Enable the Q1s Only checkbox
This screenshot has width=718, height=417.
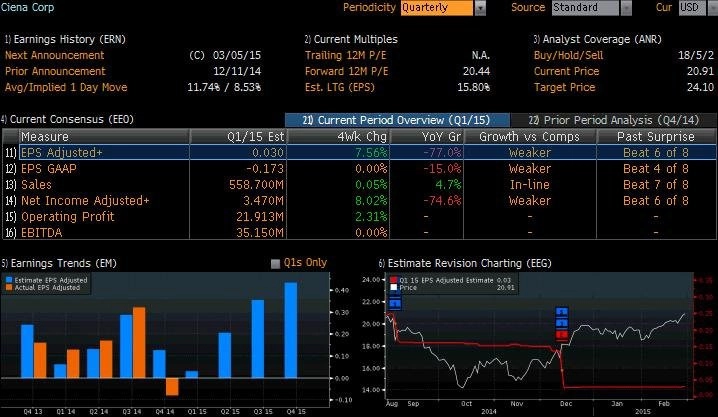coord(275,264)
